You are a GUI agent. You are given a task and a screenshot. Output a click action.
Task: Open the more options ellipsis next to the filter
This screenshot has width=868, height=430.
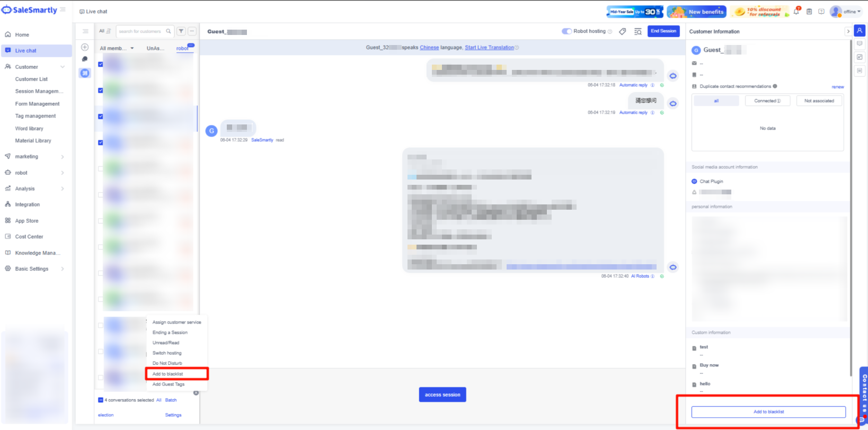point(192,31)
